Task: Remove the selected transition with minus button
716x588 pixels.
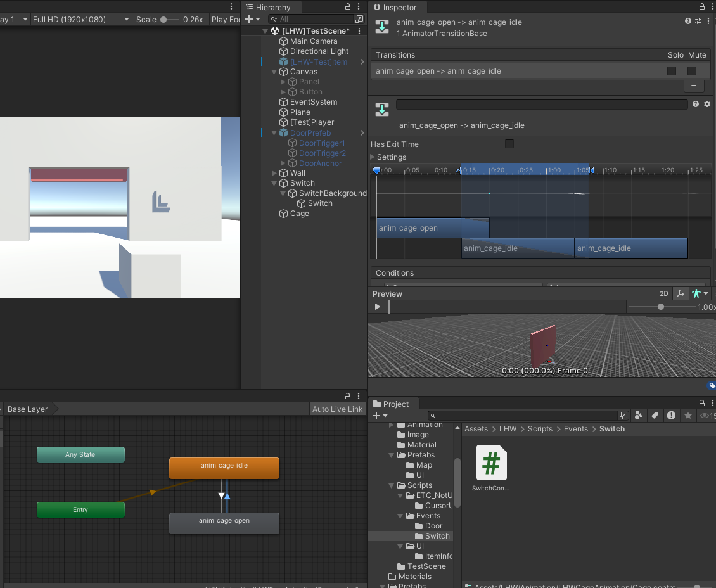Action: click(x=694, y=86)
